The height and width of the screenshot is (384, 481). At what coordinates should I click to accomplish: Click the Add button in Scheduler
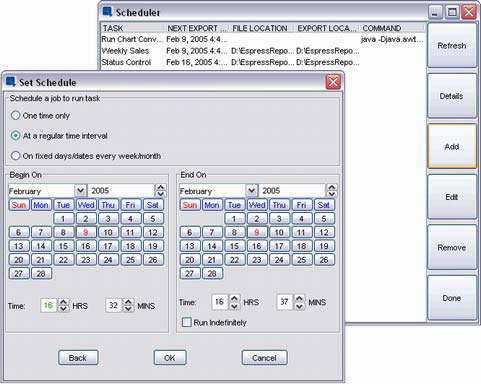click(x=452, y=146)
